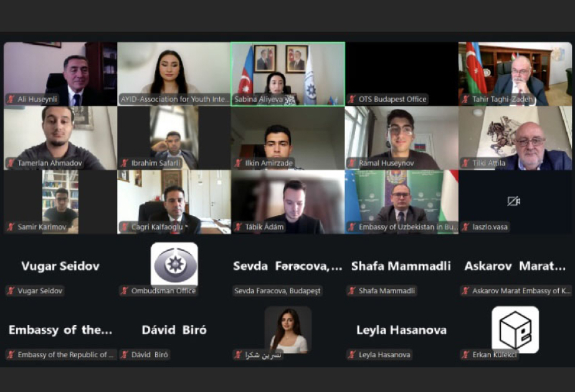Image resolution: width=575 pixels, height=392 pixels.
Task: Select Ilkin Amirzade's video tile
Action: click(x=288, y=138)
